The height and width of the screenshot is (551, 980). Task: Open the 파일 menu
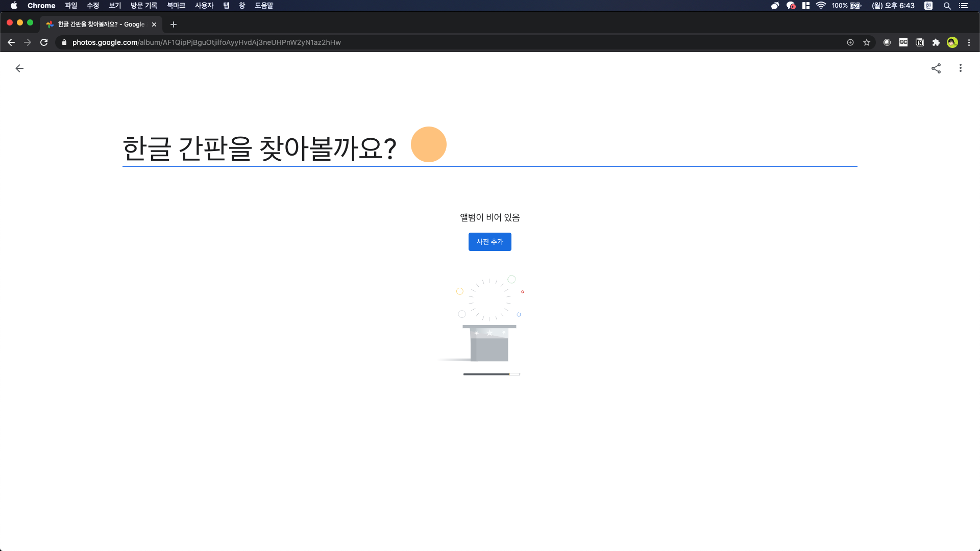(71, 6)
